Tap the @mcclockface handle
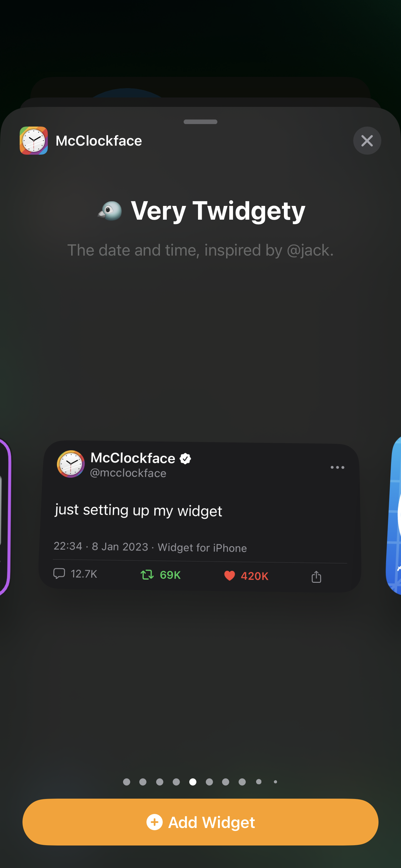Screen dimensions: 401x868 (x=129, y=473)
